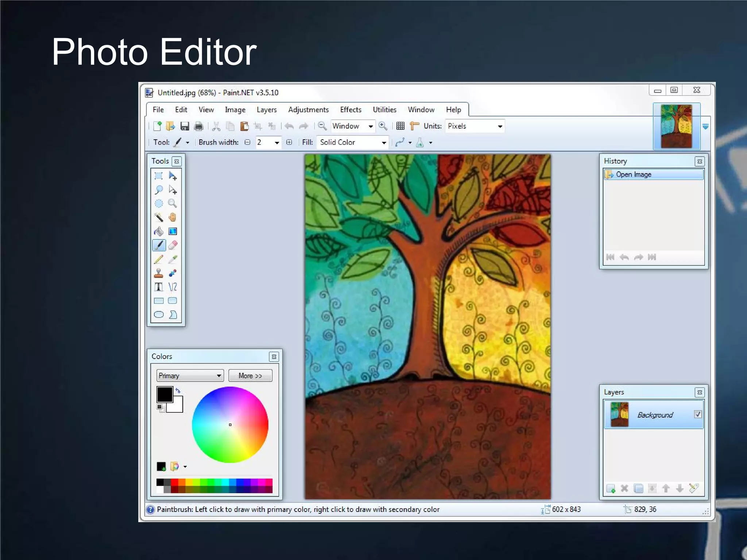
Task: Toggle the blending mode flask icon
Action: pos(420,143)
